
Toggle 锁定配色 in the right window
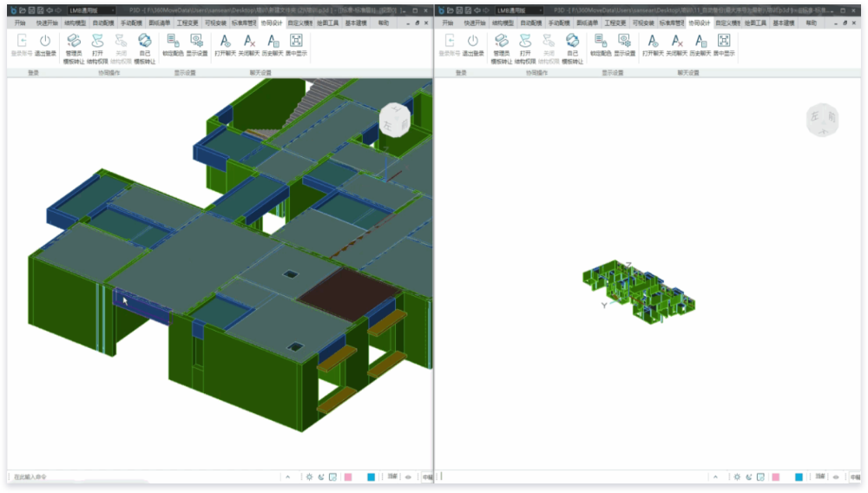tap(600, 42)
